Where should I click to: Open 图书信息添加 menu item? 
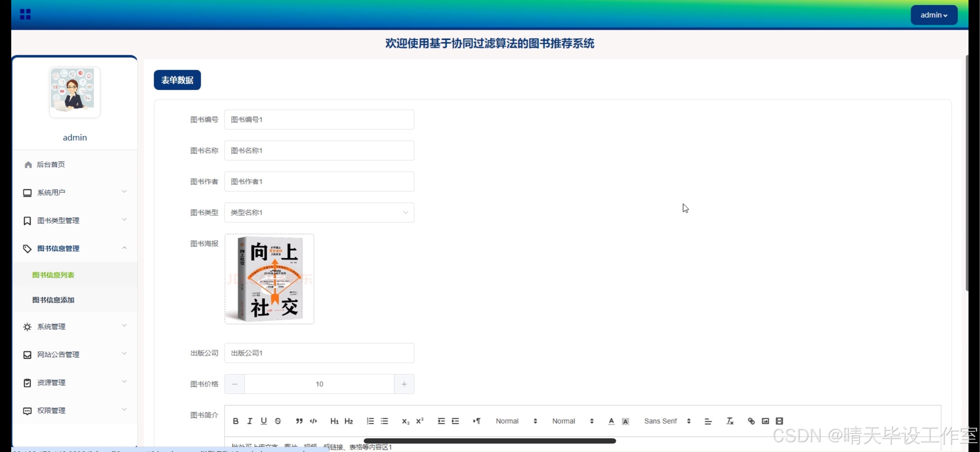coord(53,300)
